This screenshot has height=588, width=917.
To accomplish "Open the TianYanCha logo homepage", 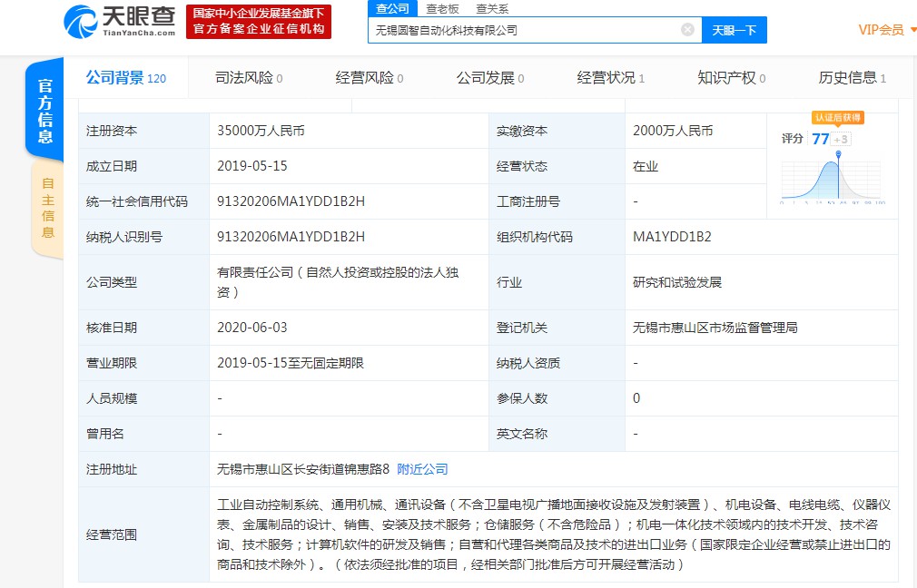I will (x=119, y=22).
